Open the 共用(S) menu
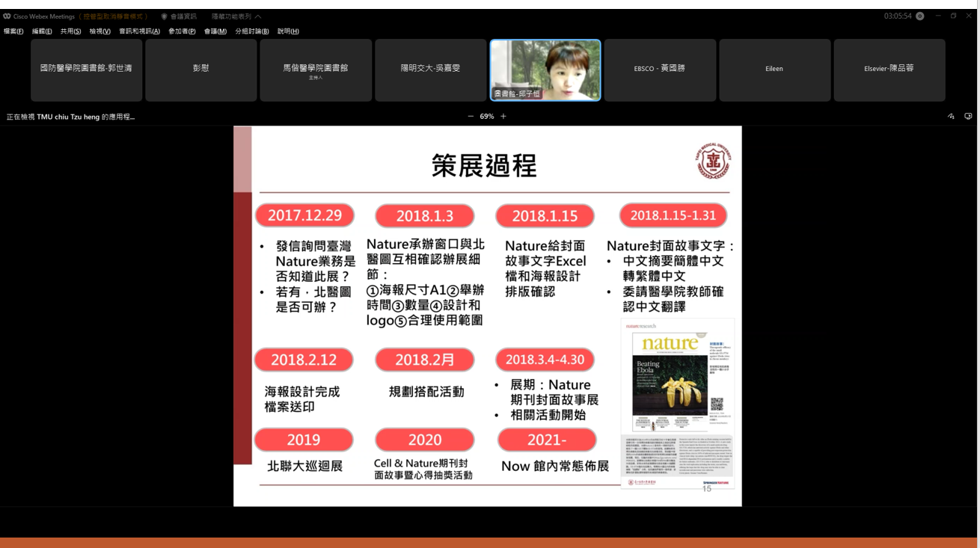The width and height of the screenshot is (980, 548). (70, 31)
